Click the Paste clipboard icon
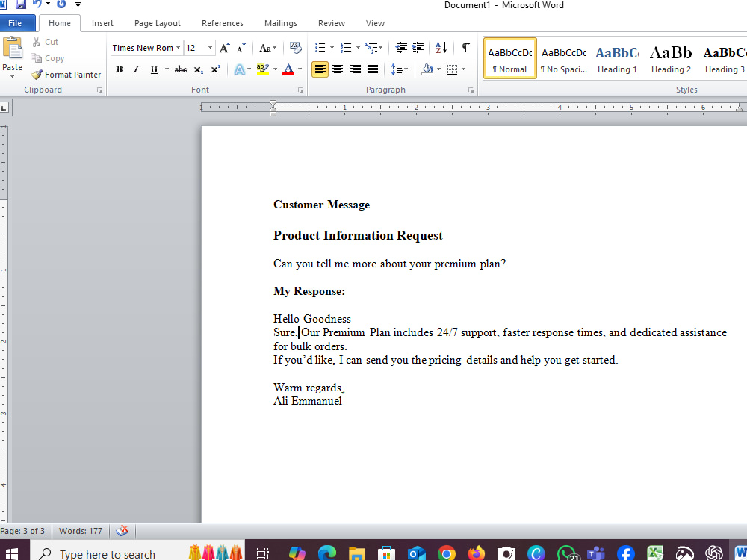 (13, 49)
